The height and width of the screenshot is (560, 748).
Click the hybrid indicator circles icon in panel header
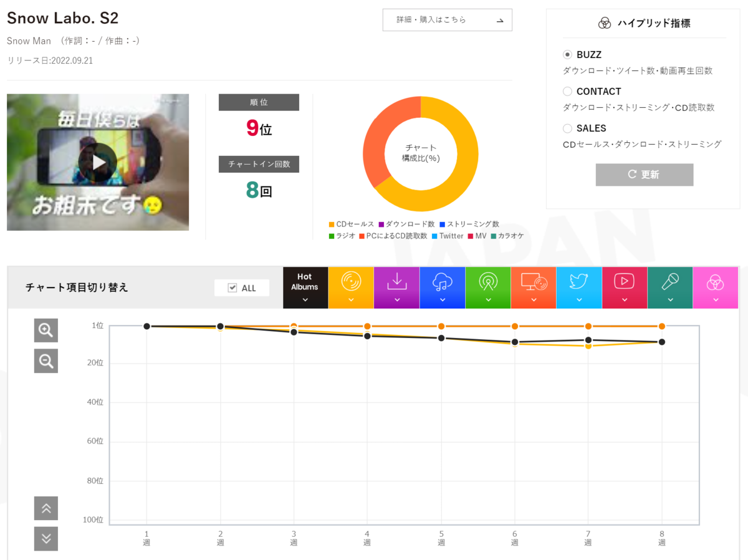coord(605,23)
